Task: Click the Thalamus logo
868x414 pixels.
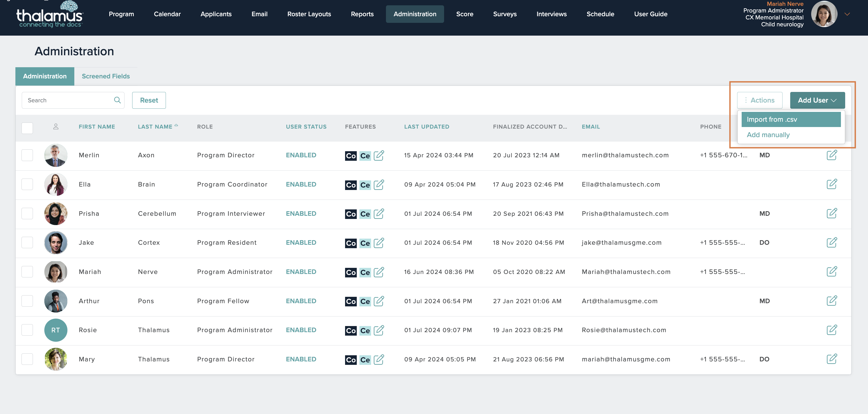Action: pos(50,14)
